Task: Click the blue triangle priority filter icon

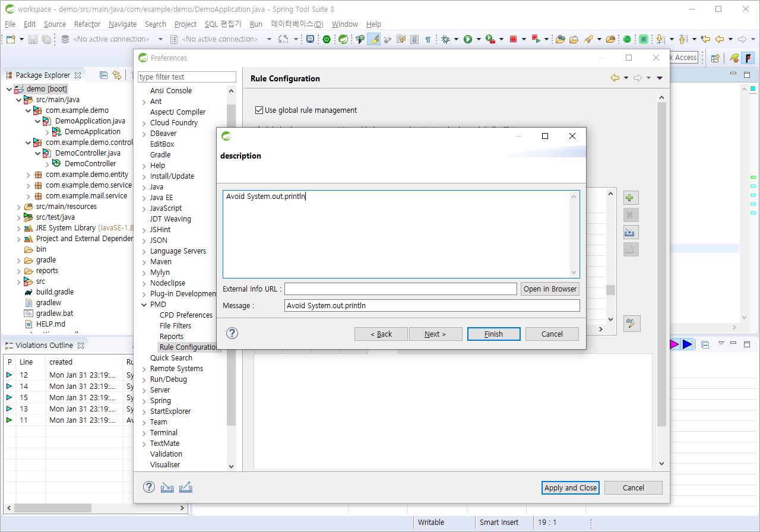Action: coord(687,344)
